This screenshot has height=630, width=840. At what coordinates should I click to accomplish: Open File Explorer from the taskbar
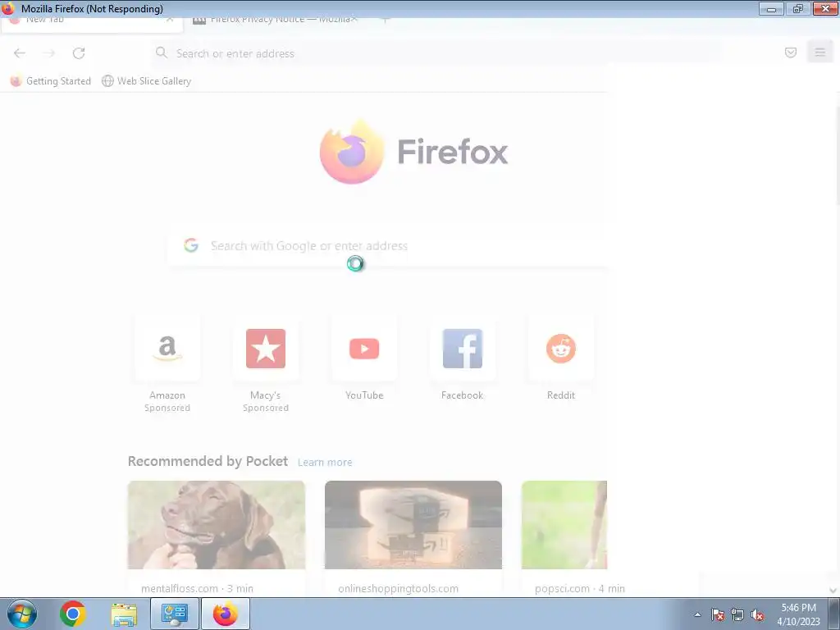pos(124,614)
